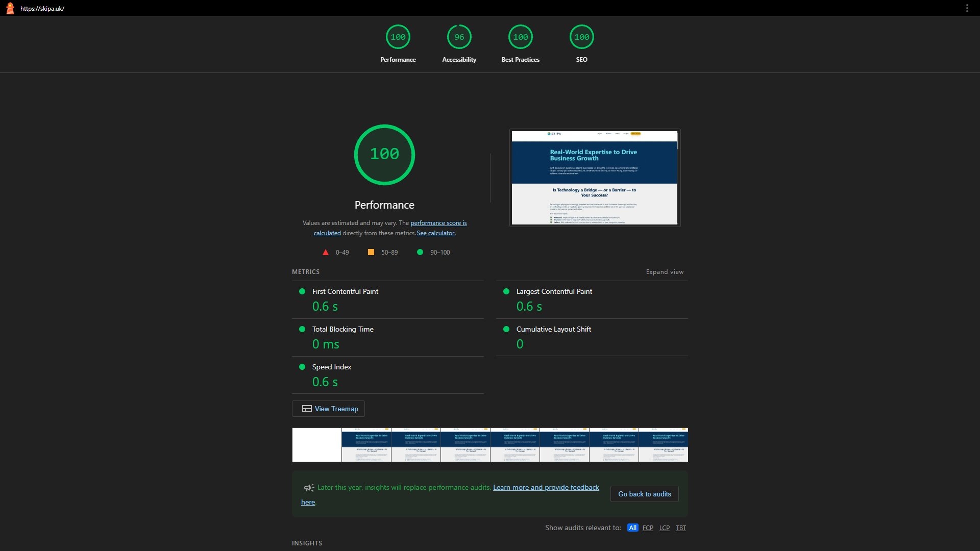Jump to the Best Practices score gauge
Image resolution: width=980 pixels, height=551 pixels.
(521, 37)
